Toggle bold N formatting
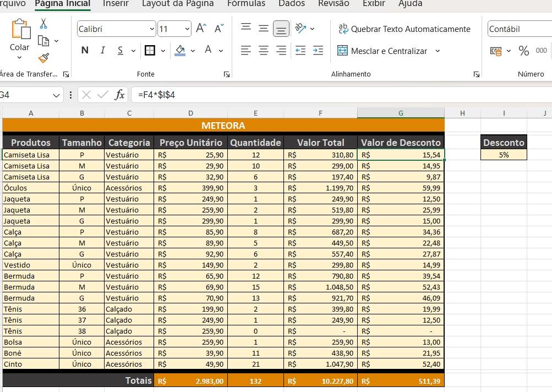This screenshot has height=392, width=552. click(85, 50)
